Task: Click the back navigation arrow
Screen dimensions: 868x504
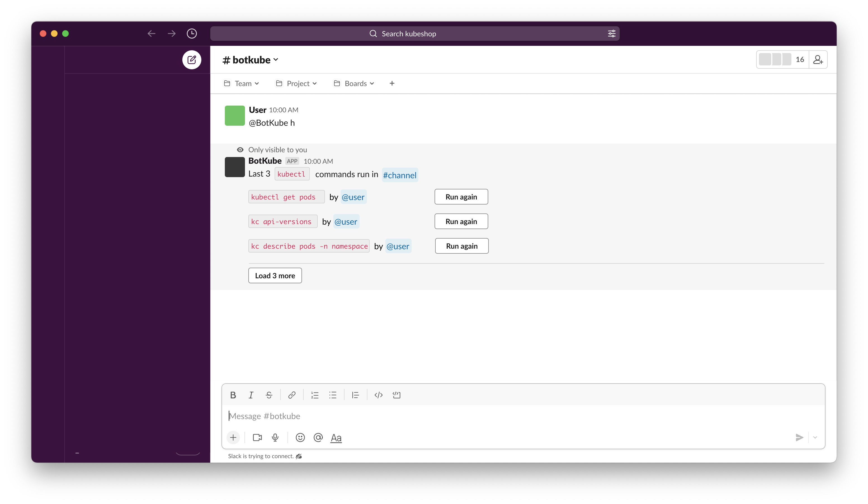Action: click(152, 33)
